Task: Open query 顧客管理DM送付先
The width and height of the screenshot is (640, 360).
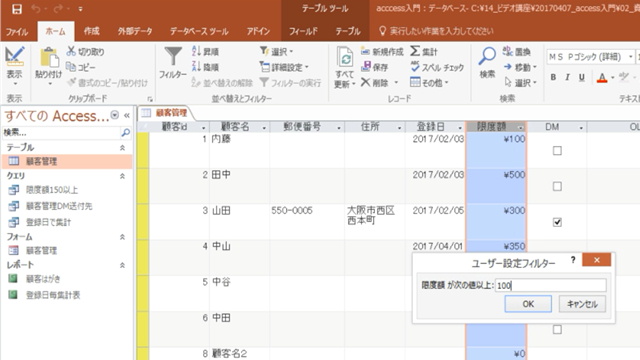Action: (59, 206)
